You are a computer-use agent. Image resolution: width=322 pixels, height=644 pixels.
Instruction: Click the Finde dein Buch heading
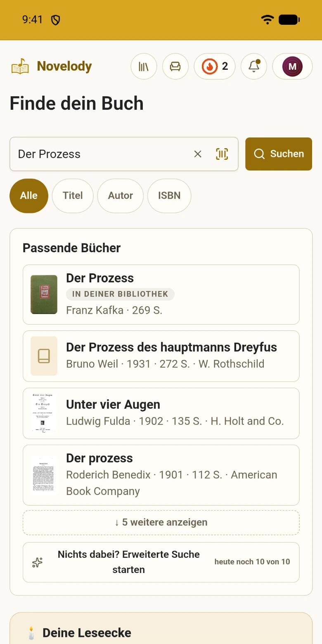point(77,103)
